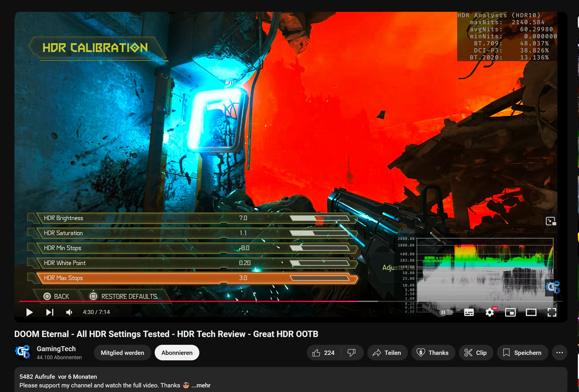Share the video via Teilen
579x392 pixels.
(x=387, y=353)
